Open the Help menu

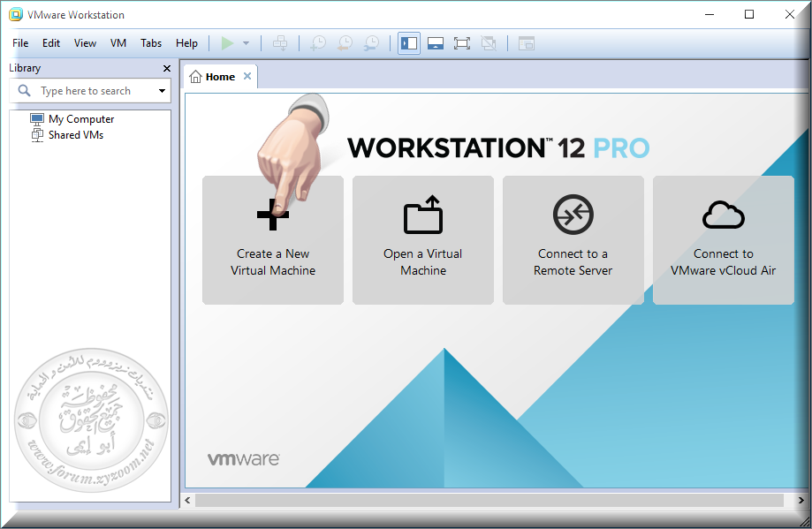186,43
